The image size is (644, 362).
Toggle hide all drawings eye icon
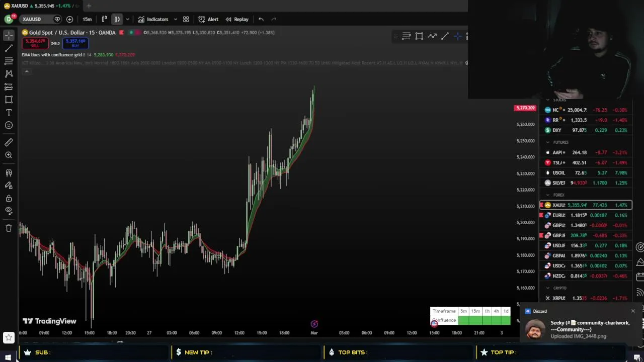tap(9, 211)
